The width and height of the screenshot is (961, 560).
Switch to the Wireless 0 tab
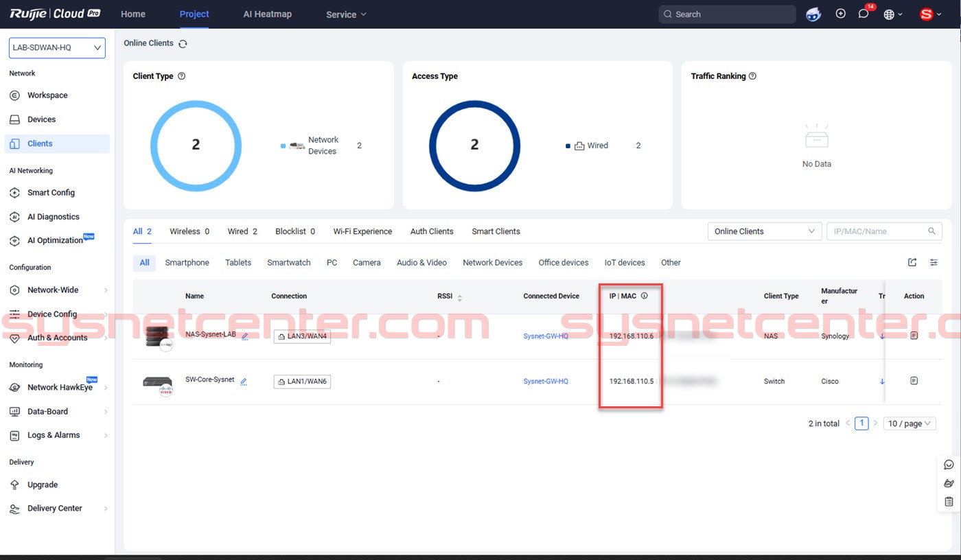click(x=189, y=231)
